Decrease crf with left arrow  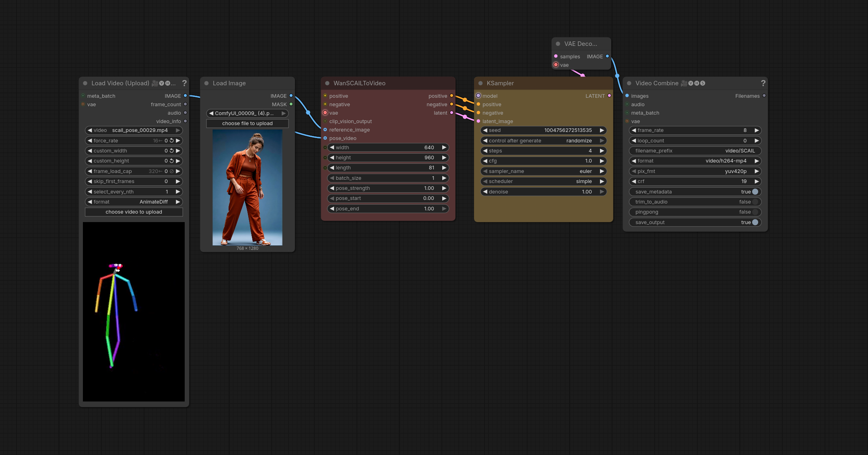point(634,181)
